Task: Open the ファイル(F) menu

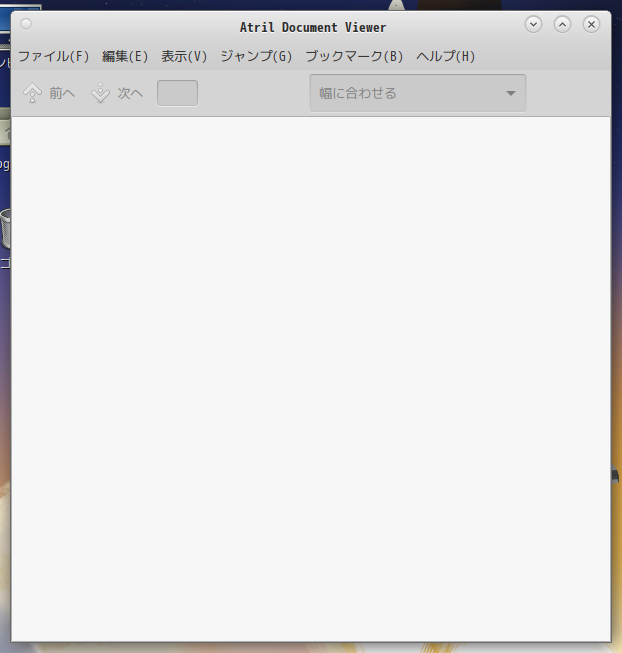Action: point(54,56)
